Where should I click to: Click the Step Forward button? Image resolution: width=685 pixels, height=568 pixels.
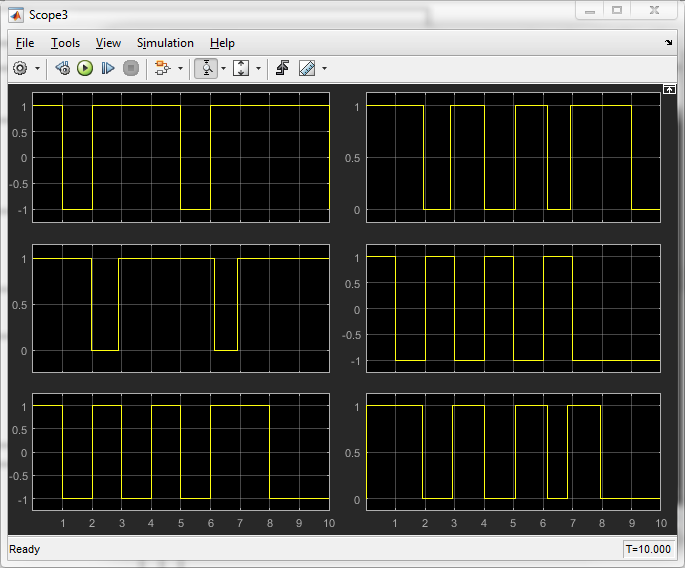point(108,68)
